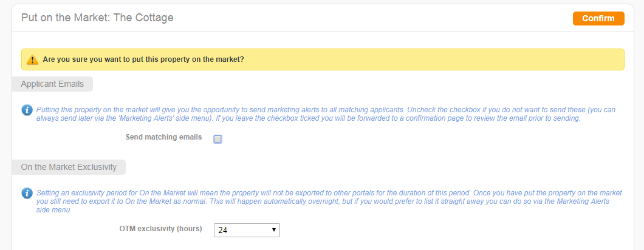Image resolution: width=644 pixels, height=250 pixels.
Task: Select the Applicant Emails section heading
Action: (52, 84)
